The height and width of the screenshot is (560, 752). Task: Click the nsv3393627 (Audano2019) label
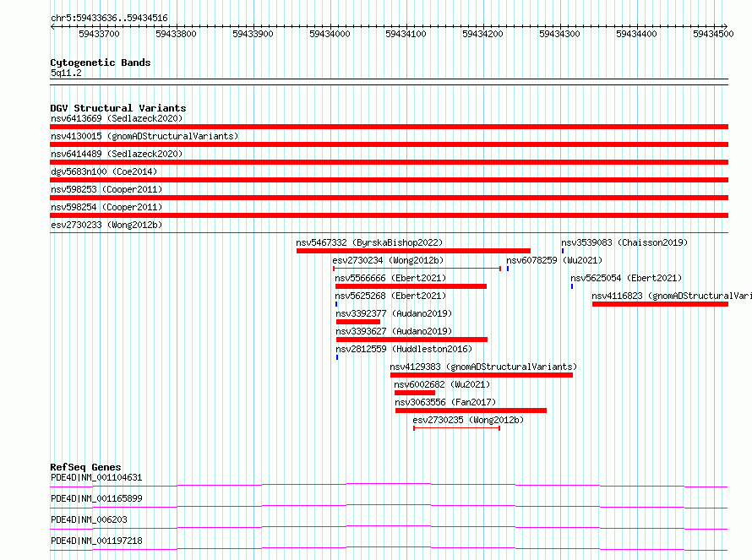click(394, 331)
